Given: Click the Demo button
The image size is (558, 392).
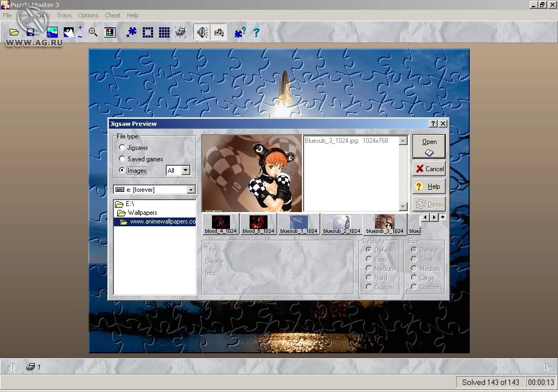Looking at the screenshot, I should point(429,204).
